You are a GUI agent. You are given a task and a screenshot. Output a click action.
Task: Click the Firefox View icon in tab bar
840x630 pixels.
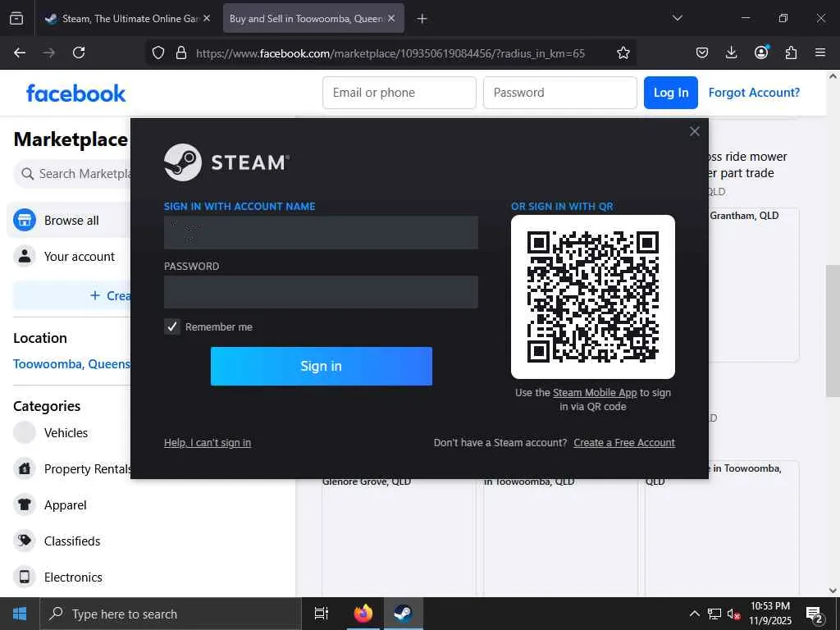tap(16, 18)
